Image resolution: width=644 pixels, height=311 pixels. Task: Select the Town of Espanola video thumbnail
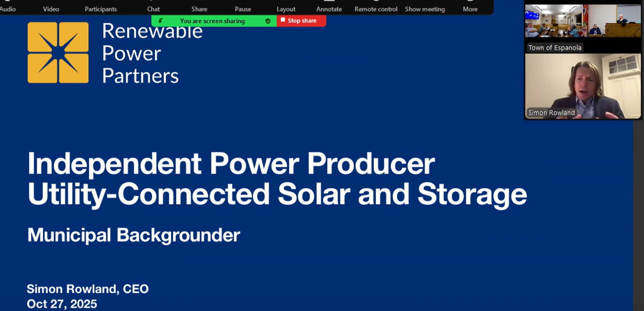coord(582,28)
